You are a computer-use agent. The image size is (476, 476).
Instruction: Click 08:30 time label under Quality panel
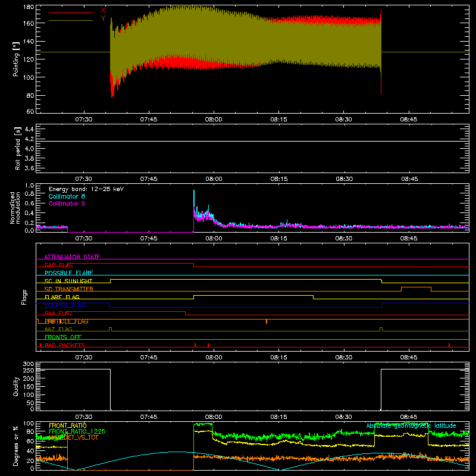[x=344, y=417]
